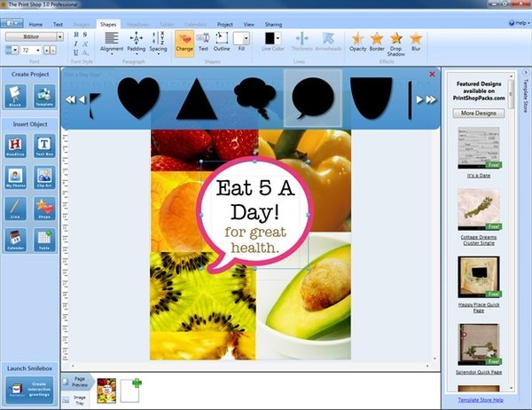Click the More Designs button

[x=479, y=113]
